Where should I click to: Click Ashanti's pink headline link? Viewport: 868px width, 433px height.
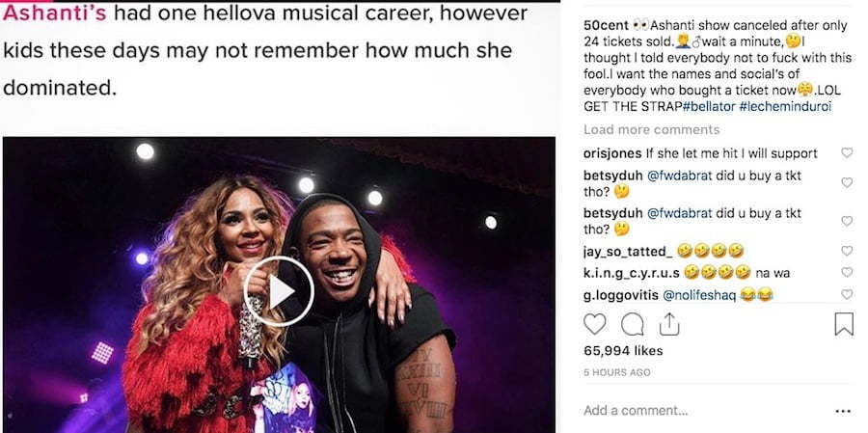click(54, 14)
